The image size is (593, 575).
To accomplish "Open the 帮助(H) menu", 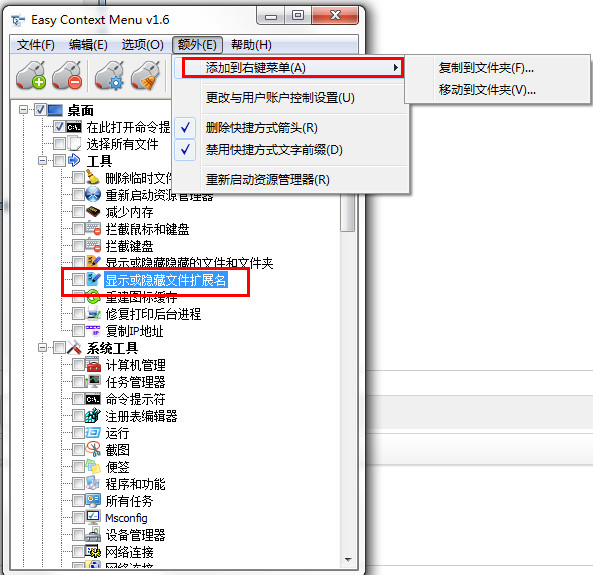I will click(251, 45).
